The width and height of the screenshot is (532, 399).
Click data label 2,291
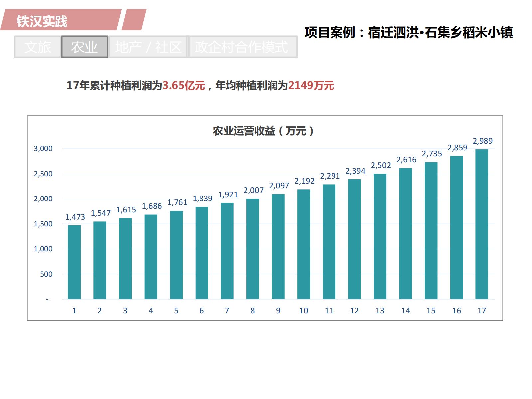pyautogui.click(x=330, y=176)
